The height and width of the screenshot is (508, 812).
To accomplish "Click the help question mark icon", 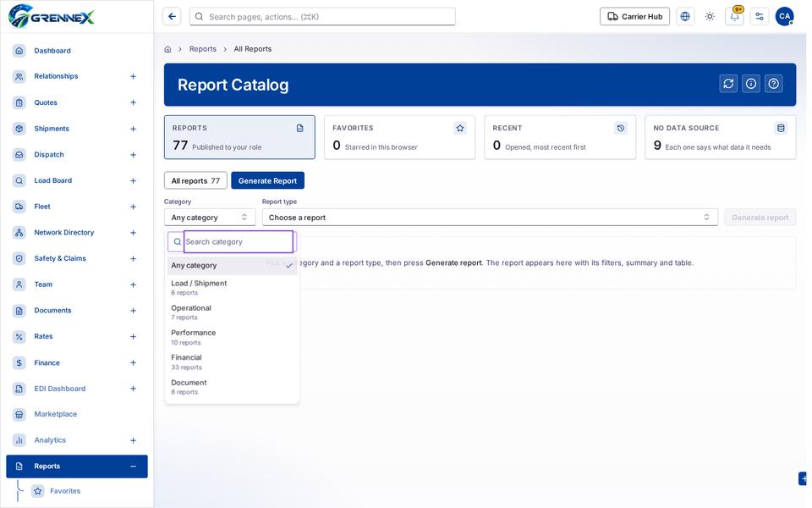I will [x=774, y=84].
